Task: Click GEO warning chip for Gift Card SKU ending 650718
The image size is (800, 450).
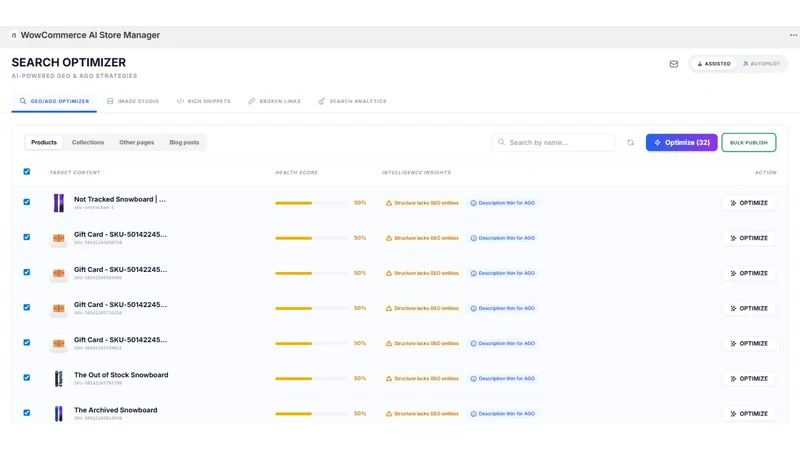Action: pos(422,238)
